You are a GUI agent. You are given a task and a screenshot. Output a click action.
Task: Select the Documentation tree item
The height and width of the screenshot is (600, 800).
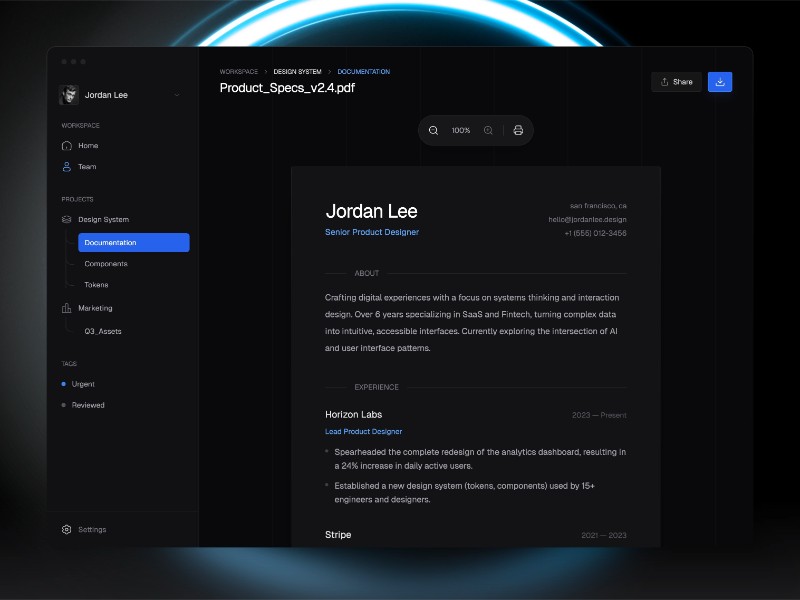coord(133,242)
